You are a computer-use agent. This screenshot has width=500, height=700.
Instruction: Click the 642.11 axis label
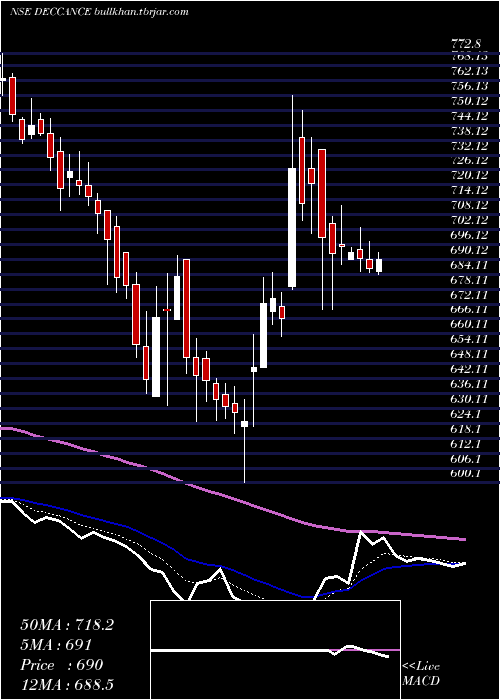tap(469, 370)
